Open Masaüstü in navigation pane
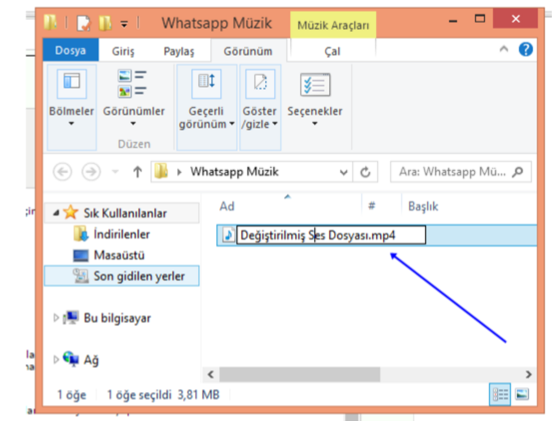This screenshot has height=421, width=553. click(119, 255)
